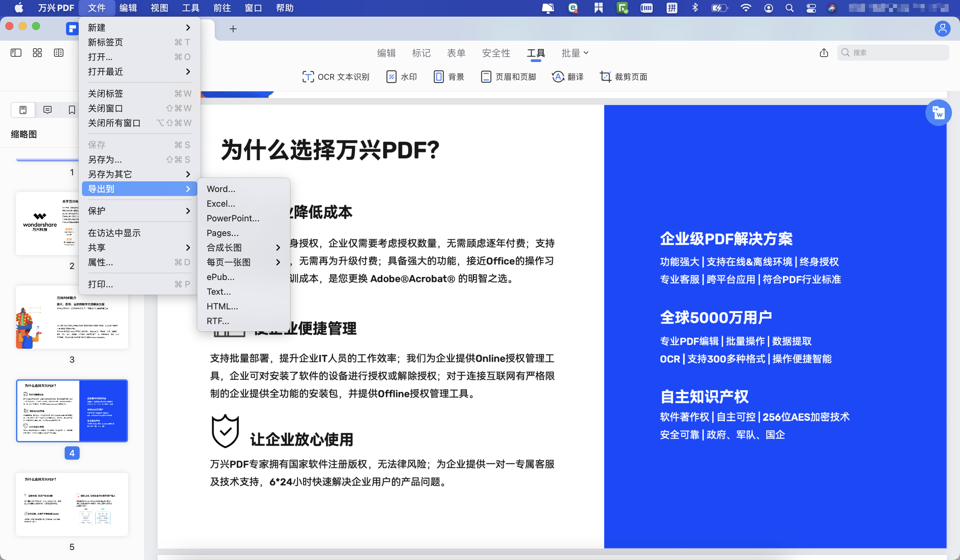Click the floating Word conversion icon

[x=939, y=113]
